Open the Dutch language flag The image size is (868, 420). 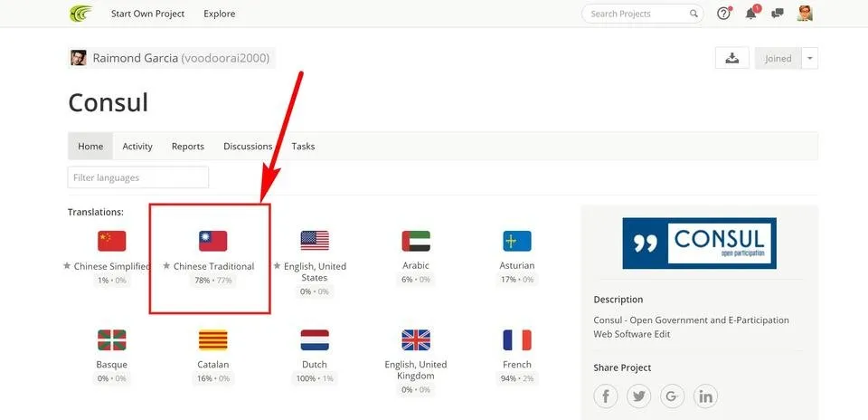click(315, 339)
